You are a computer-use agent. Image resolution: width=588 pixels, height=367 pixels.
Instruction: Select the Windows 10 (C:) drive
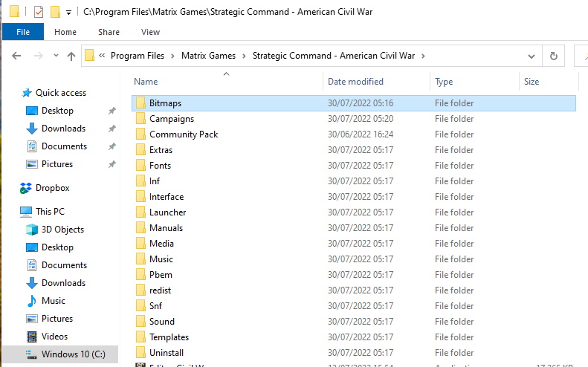click(73, 354)
